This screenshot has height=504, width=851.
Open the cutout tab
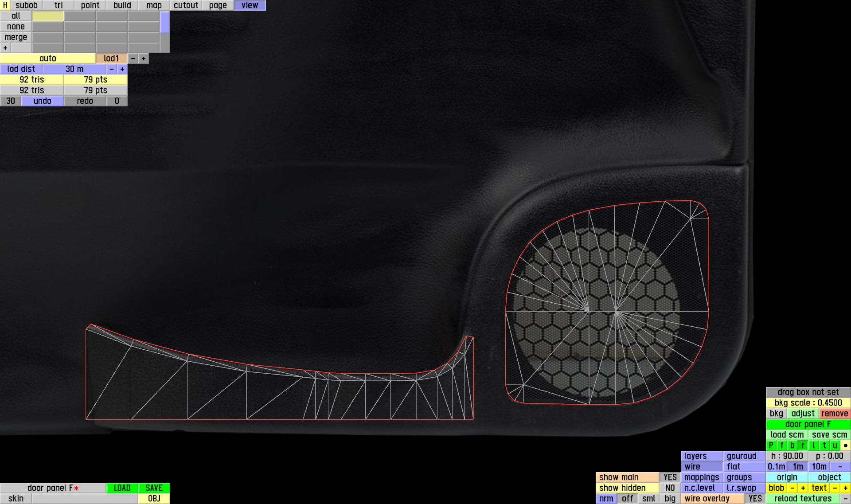pos(186,5)
